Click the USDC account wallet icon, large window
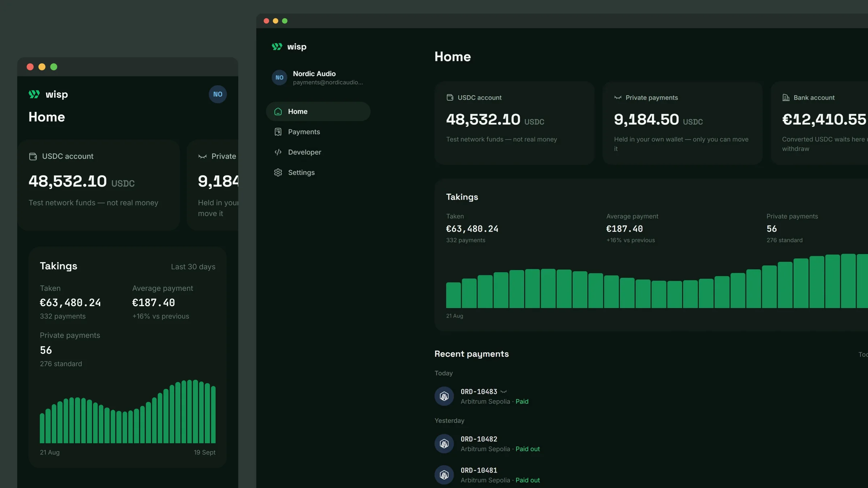Image resolution: width=868 pixels, height=488 pixels. 450,98
